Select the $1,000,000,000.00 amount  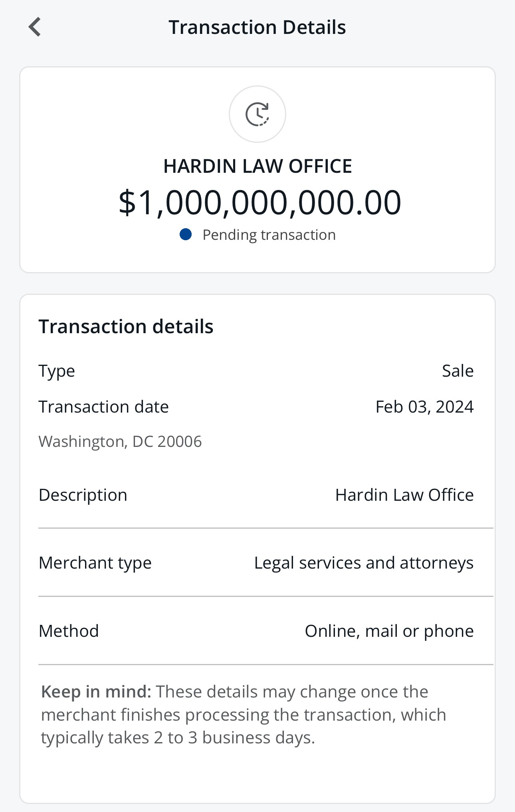pos(259,203)
